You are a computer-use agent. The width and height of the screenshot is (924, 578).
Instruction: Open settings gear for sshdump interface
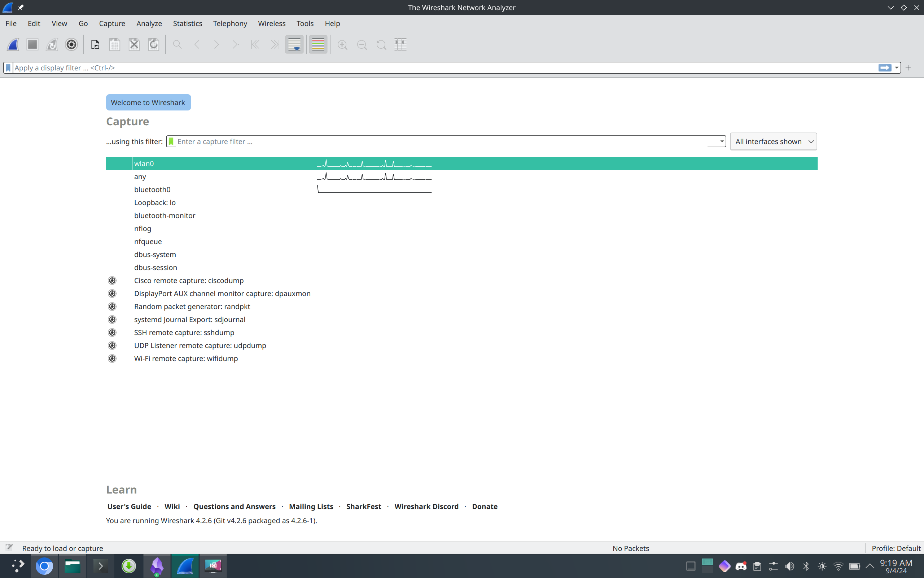(112, 333)
